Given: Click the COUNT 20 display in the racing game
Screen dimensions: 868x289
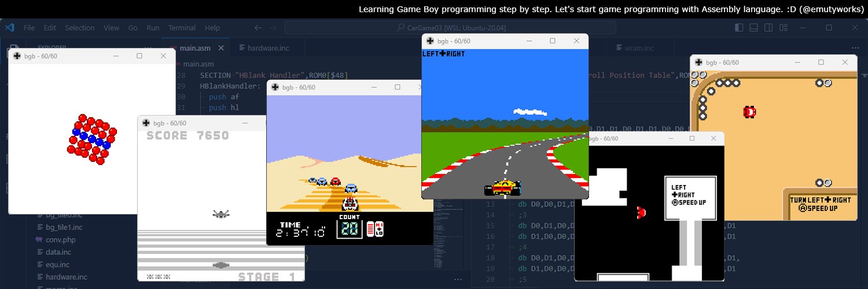Looking at the screenshot, I should (x=350, y=227).
